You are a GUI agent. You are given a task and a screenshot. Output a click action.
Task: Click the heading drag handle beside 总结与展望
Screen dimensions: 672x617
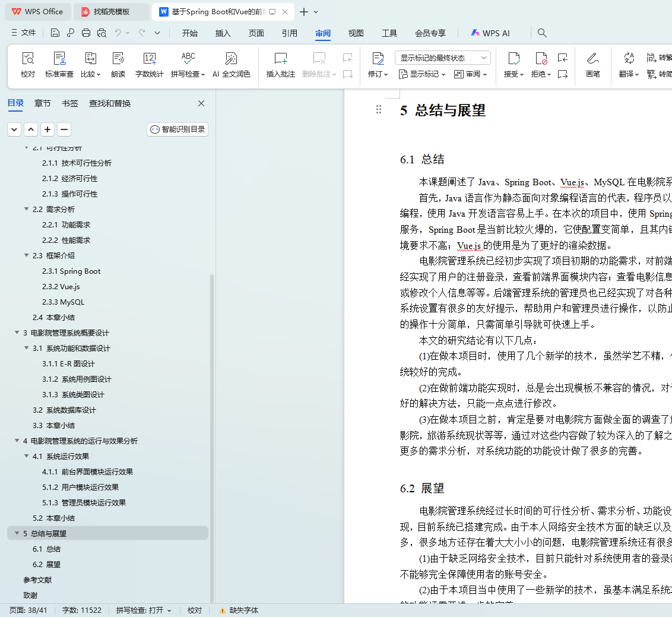pos(378,110)
